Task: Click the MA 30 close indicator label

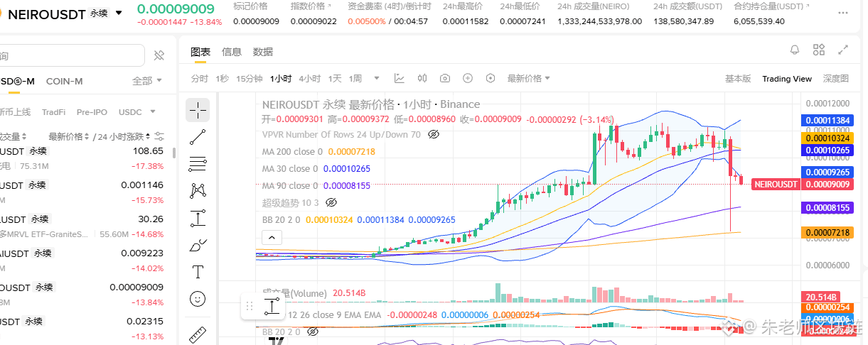Action: point(289,169)
